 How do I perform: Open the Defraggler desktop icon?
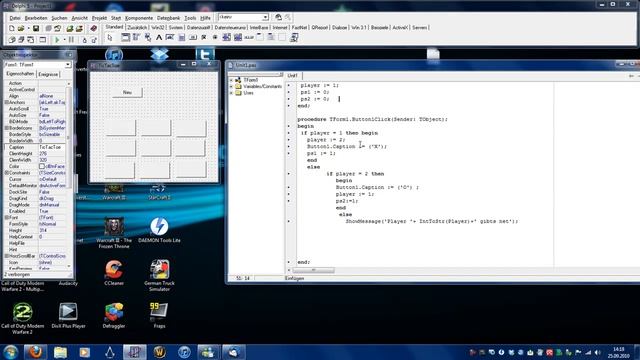point(114,316)
